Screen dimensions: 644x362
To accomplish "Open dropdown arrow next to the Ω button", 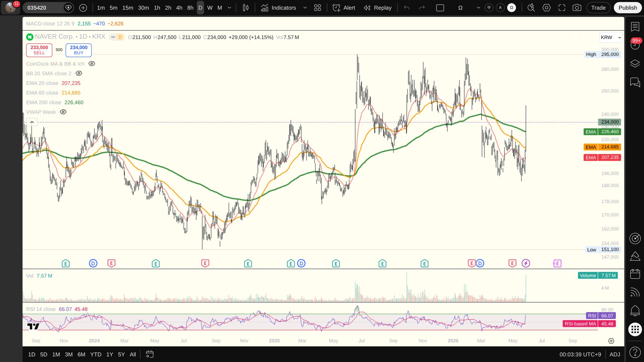I will 478,8.
